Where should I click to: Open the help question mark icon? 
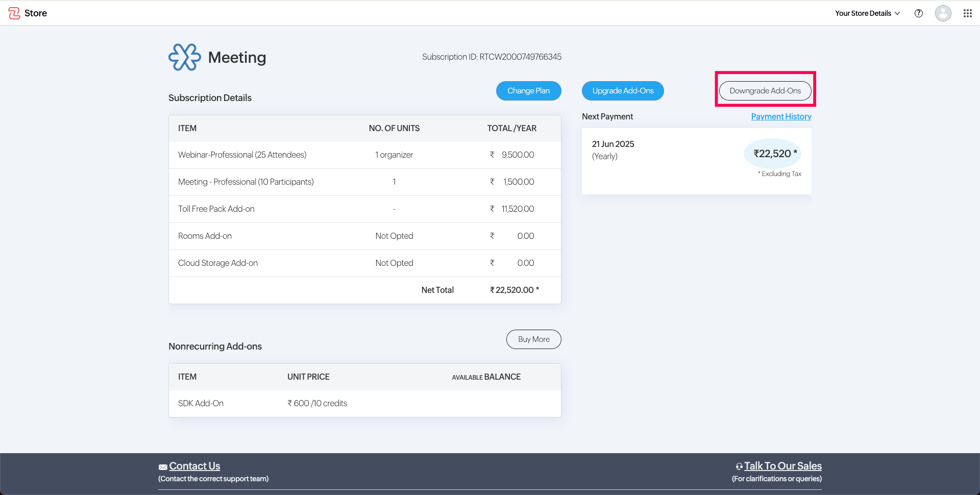point(919,13)
